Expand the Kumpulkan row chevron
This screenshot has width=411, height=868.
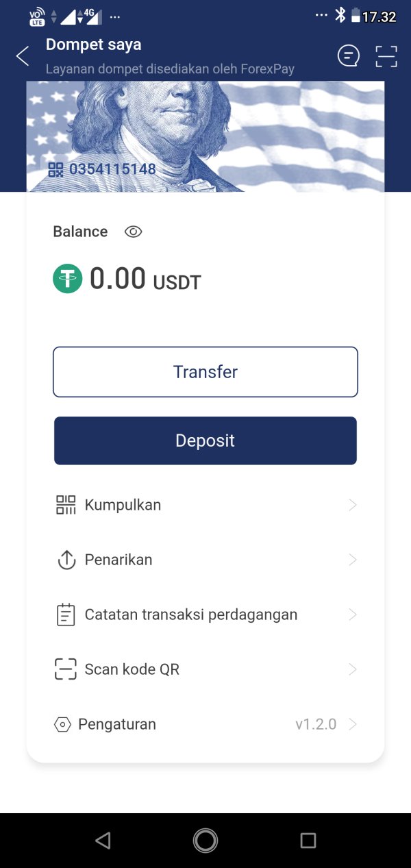353,505
